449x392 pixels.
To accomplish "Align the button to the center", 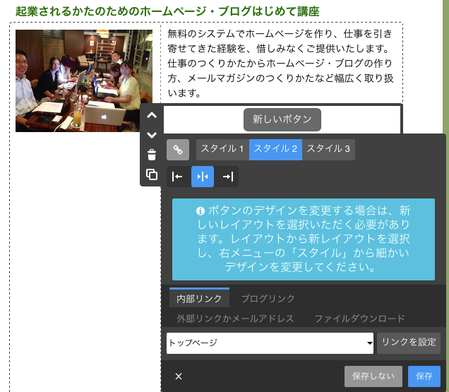I will 203,176.
